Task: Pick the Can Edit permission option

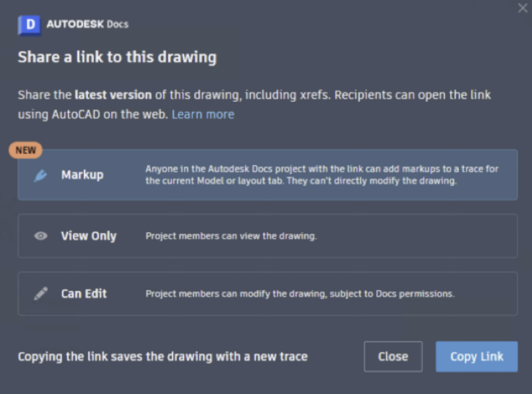Action: point(84,294)
